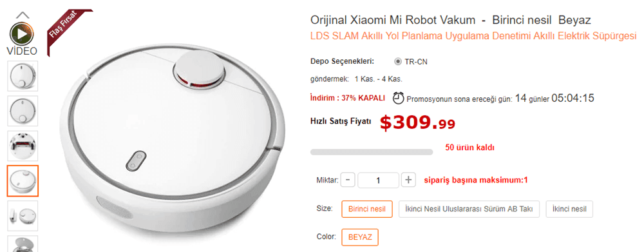Click the up chevron above thumbnails
The width and height of the screenshot is (644, 252).
23,15
